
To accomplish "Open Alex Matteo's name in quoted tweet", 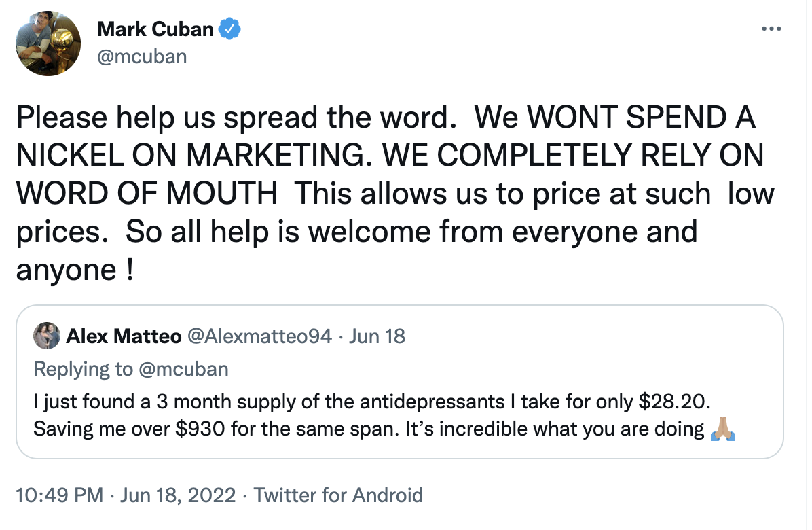I will (124, 336).
